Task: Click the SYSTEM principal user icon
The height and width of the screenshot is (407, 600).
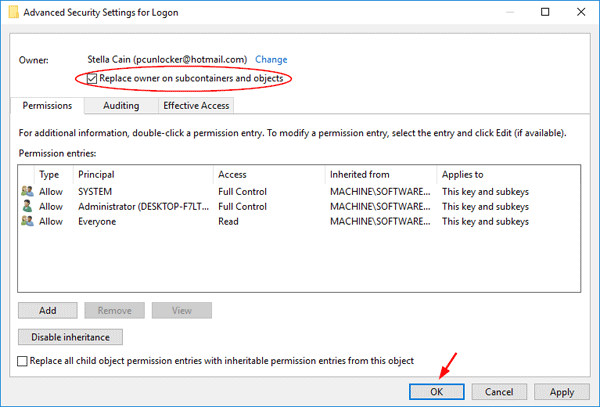Action: pos(25,191)
